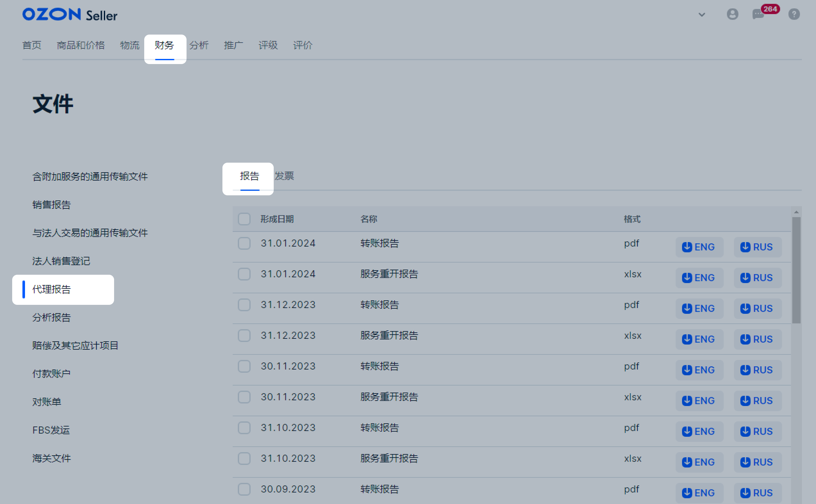Image resolution: width=816 pixels, height=504 pixels.
Task: Download ENG 服务重开报告 dated 31.10.2023
Action: pos(699,462)
